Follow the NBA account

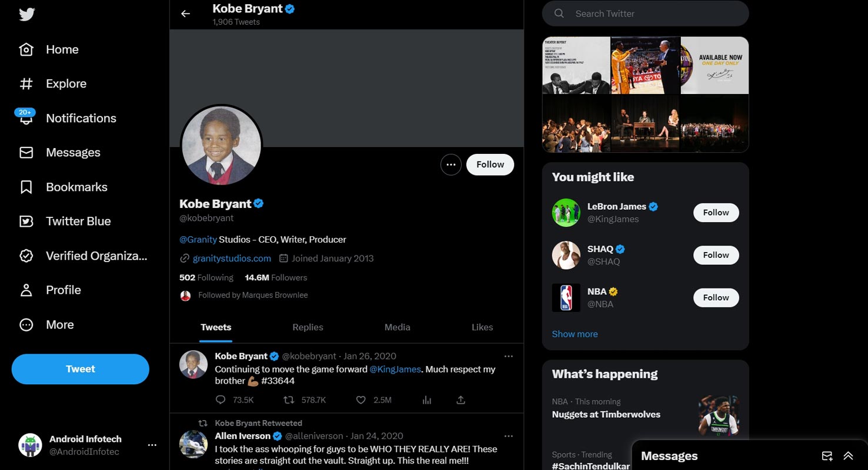(x=716, y=297)
